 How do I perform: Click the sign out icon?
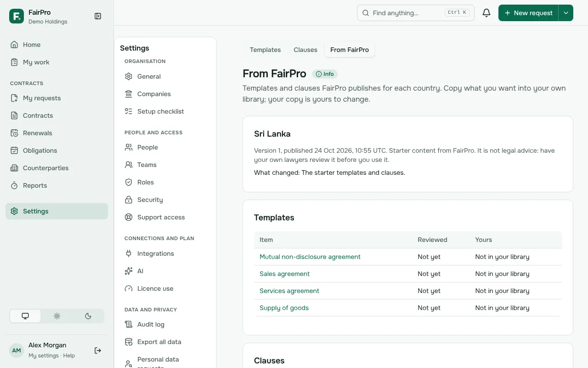click(x=98, y=351)
